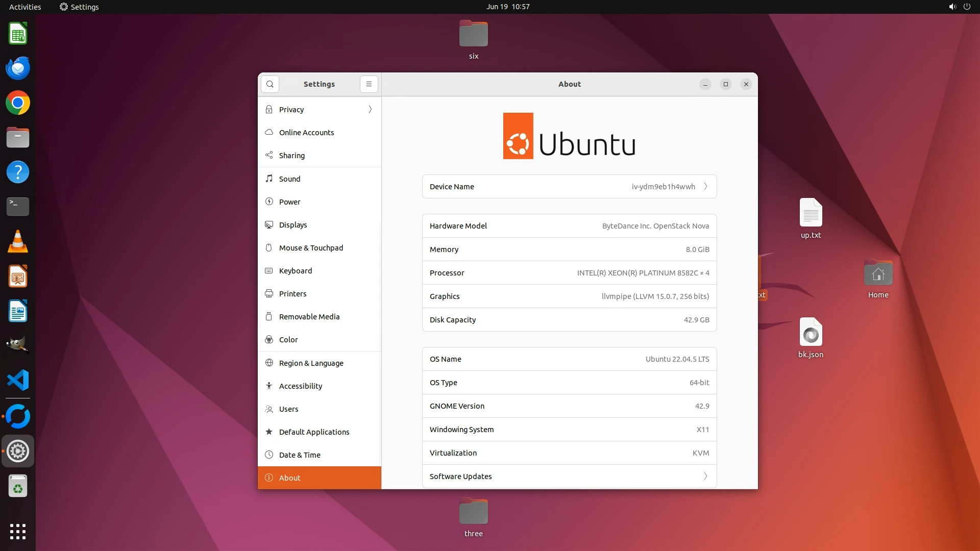Select Date & Time in sidebar

(x=300, y=455)
